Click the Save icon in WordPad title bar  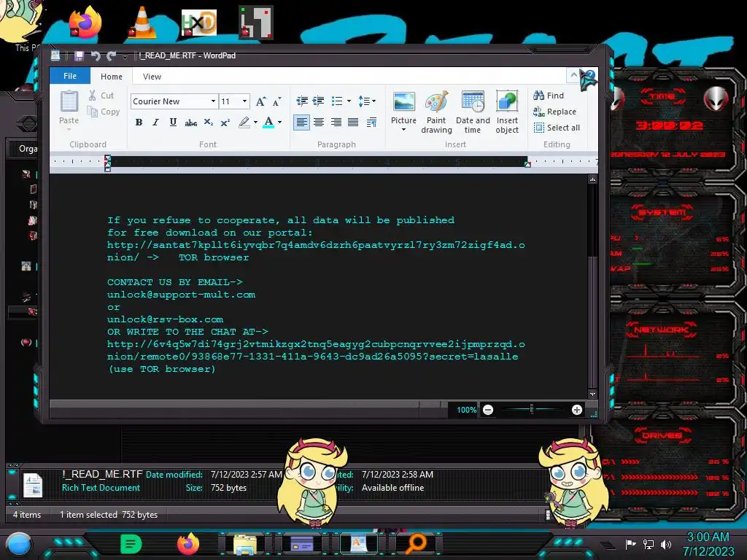(x=79, y=55)
